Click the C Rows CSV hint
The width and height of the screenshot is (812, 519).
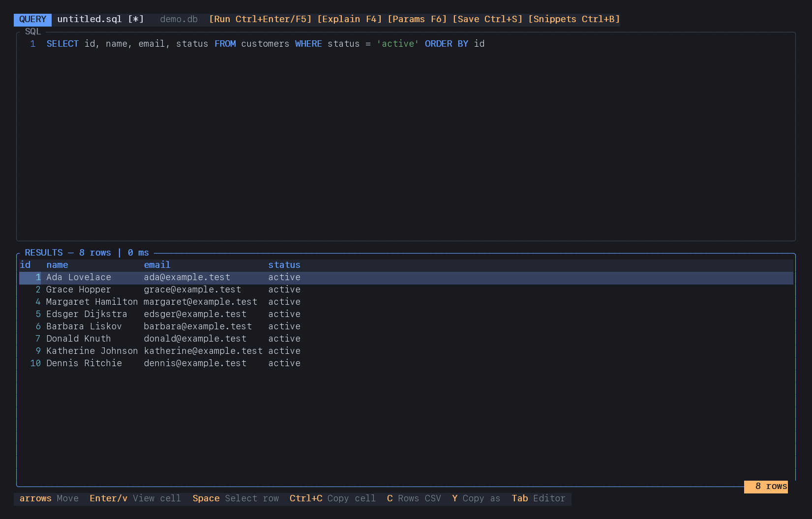(414, 498)
